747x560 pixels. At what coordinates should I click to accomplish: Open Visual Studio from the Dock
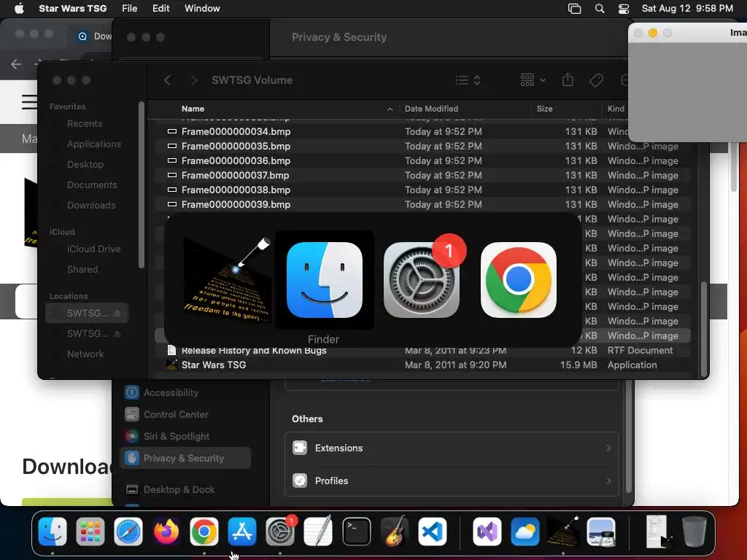pyautogui.click(x=487, y=532)
